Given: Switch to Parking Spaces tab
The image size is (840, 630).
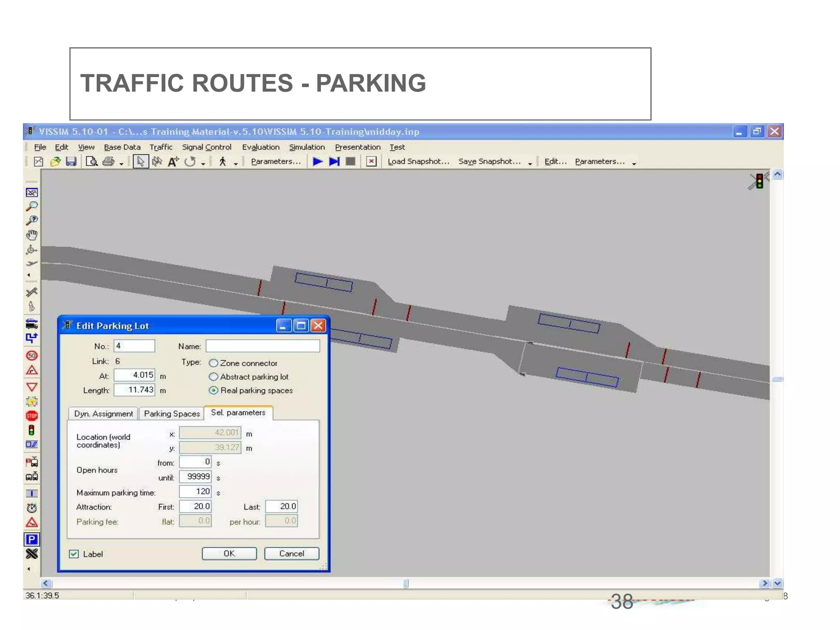Looking at the screenshot, I should coord(171,413).
